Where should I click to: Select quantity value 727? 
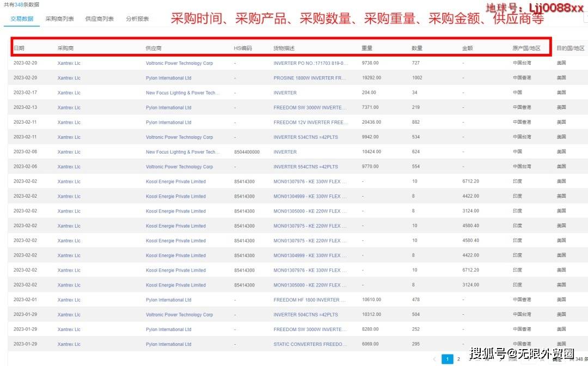(x=416, y=63)
